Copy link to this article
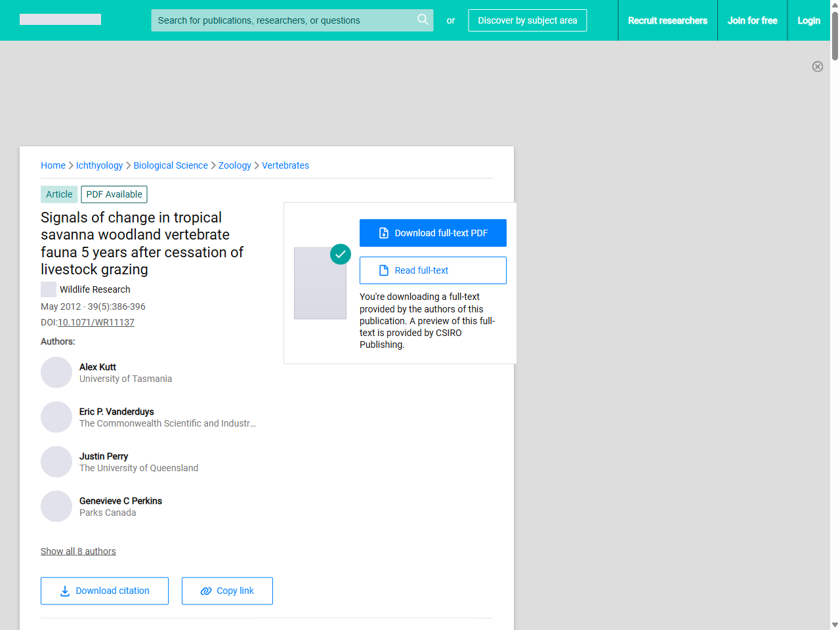Image resolution: width=840 pixels, height=630 pixels. pos(227,591)
